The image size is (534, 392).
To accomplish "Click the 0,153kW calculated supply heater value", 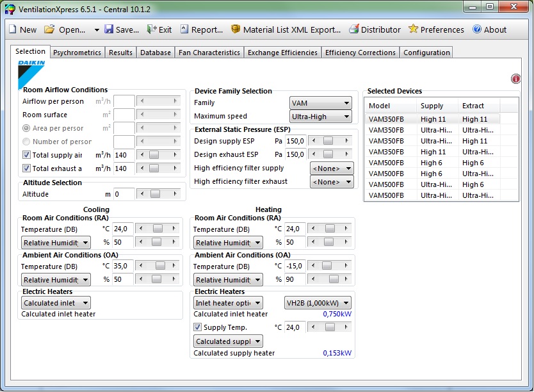I will click(337, 353).
